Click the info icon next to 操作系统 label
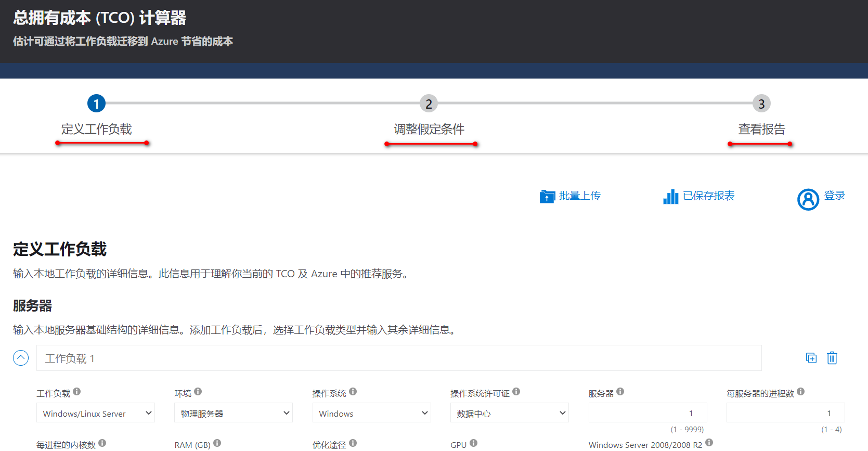The width and height of the screenshot is (868, 451). [353, 392]
